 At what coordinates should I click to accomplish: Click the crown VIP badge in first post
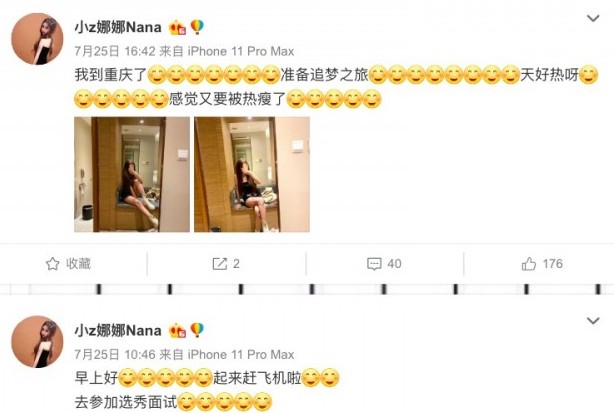point(177,28)
